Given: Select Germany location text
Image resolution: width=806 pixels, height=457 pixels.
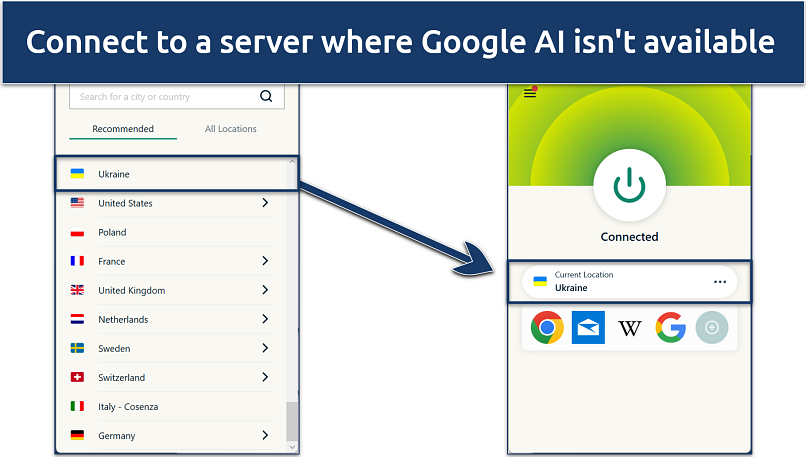Looking at the screenshot, I should pyautogui.click(x=117, y=435).
